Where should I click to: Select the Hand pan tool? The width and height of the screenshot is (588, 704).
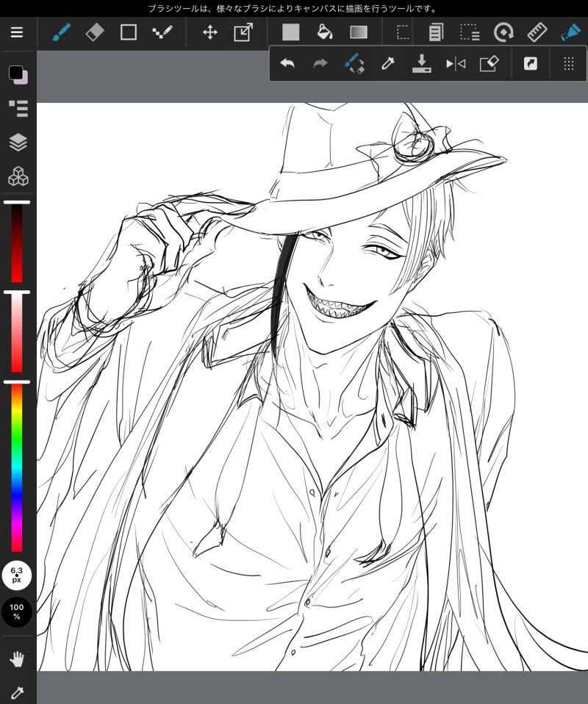[17, 659]
